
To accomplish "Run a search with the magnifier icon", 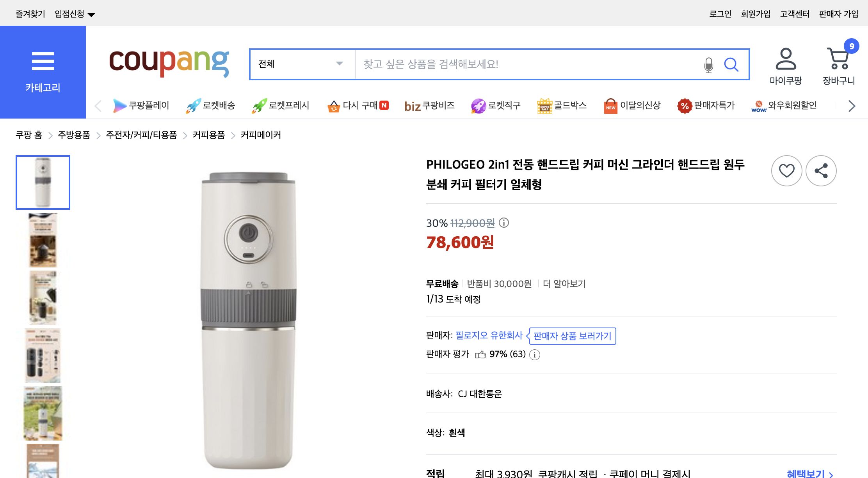I will tap(732, 65).
